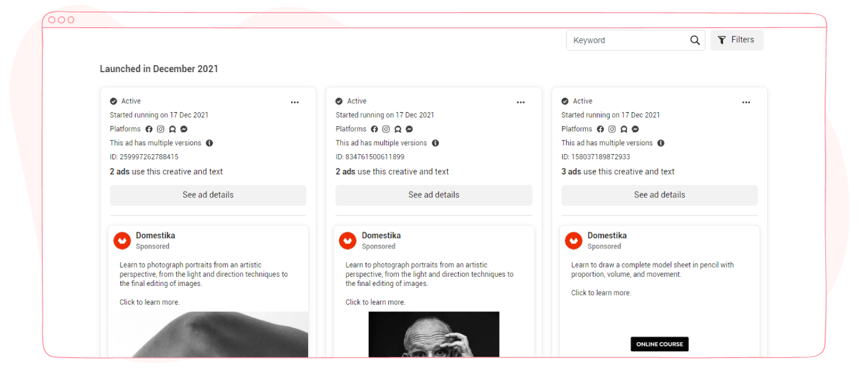Open the Filters panel

736,40
